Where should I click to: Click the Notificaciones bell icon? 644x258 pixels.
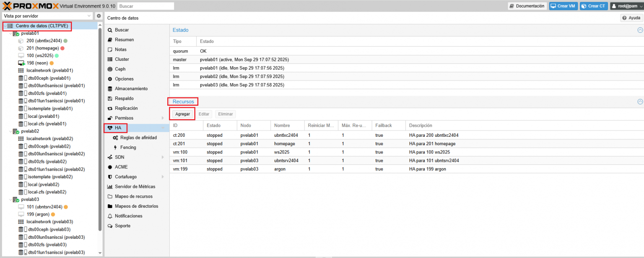click(110, 216)
